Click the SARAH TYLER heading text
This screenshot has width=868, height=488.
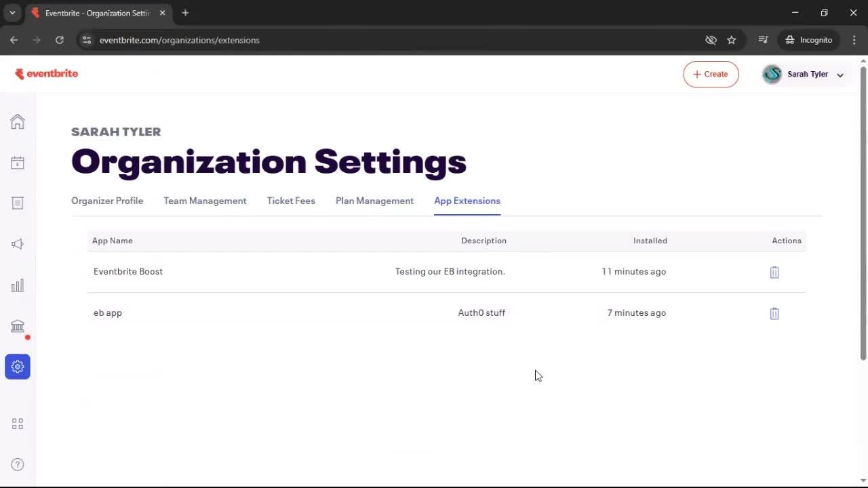116,131
